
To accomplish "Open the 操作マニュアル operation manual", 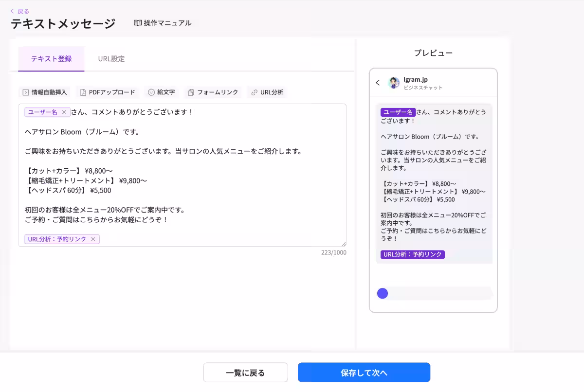I will coord(162,22).
